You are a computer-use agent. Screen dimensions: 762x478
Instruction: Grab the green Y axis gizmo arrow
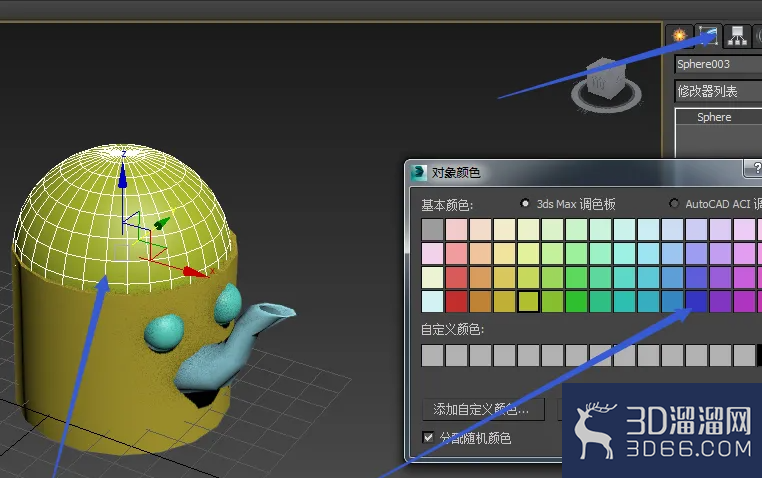(162, 222)
